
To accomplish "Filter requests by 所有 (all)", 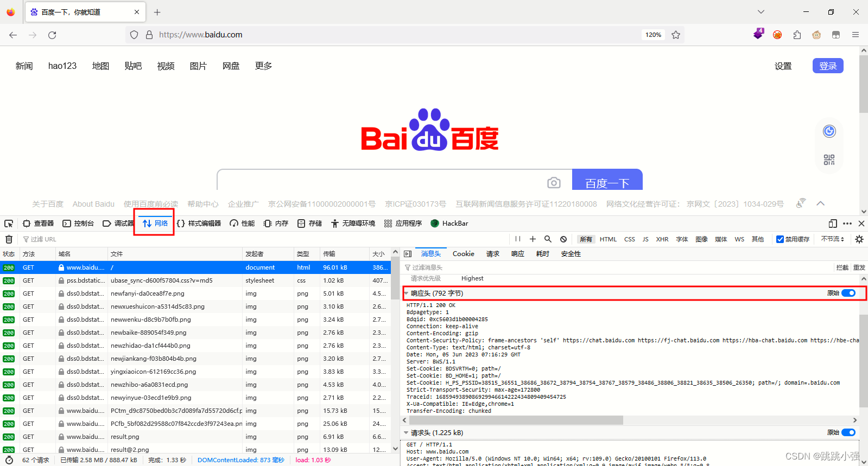I will pos(586,239).
